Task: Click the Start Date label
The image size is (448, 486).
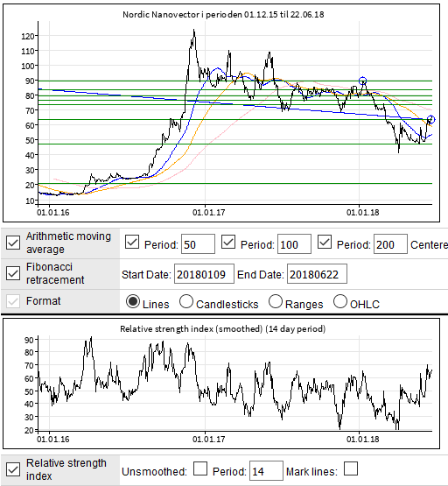Action: point(146,275)
